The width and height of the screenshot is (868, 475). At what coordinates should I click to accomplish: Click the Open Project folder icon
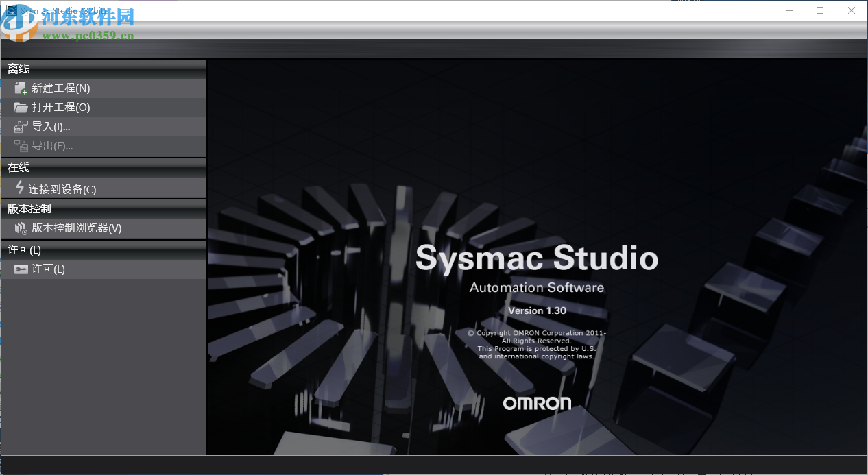pos(20,107)
